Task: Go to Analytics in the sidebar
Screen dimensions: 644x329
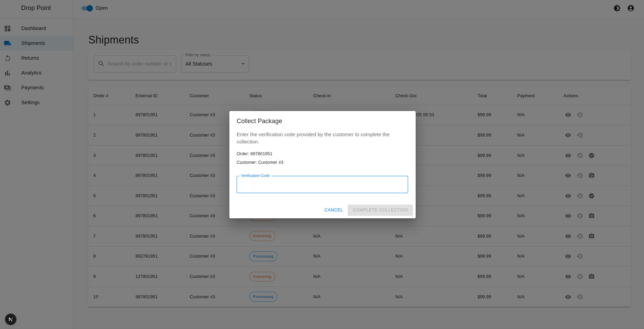Action: click(x=31, y=73)
